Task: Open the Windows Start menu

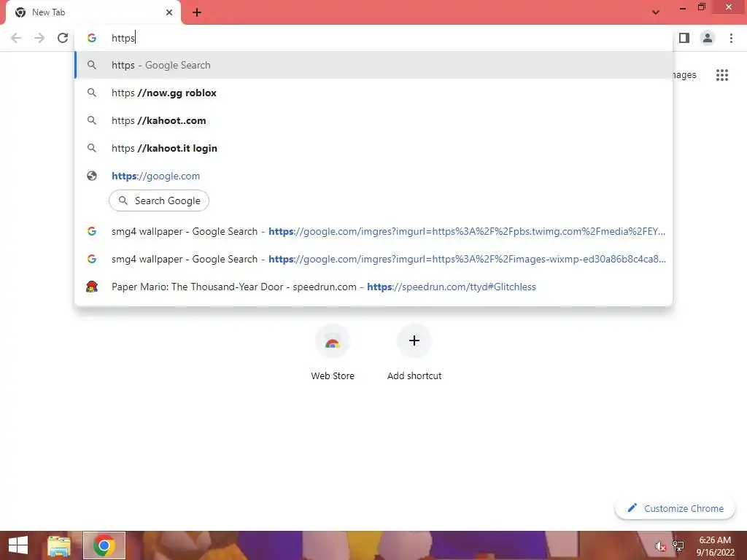Action: pos(18,545)
